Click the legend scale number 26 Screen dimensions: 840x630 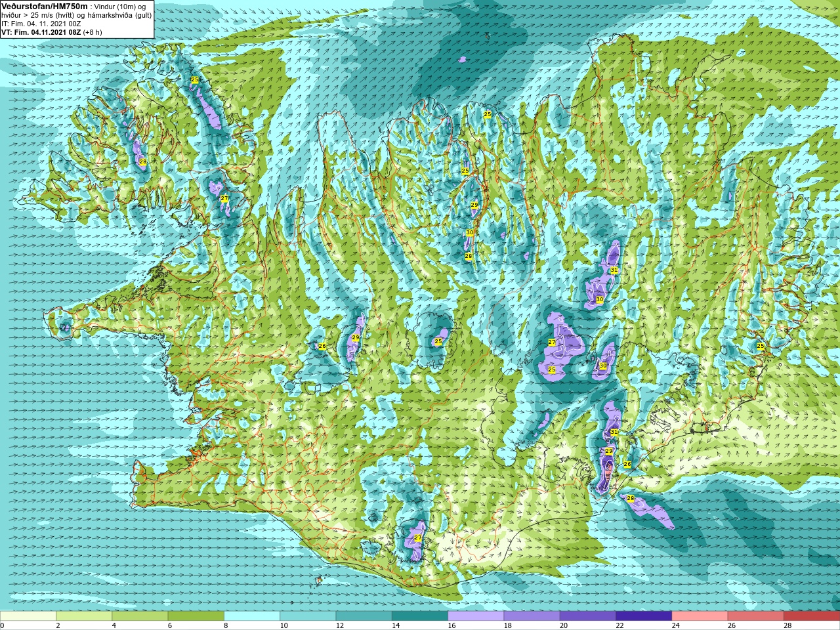[732, 625]
